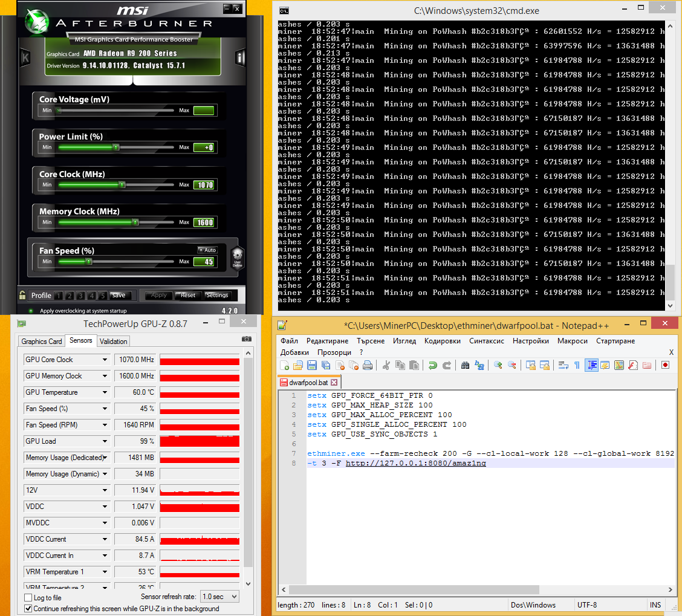
Task: Click the Close document icon in Notepad++ toolbar
Action: [340, 365]
